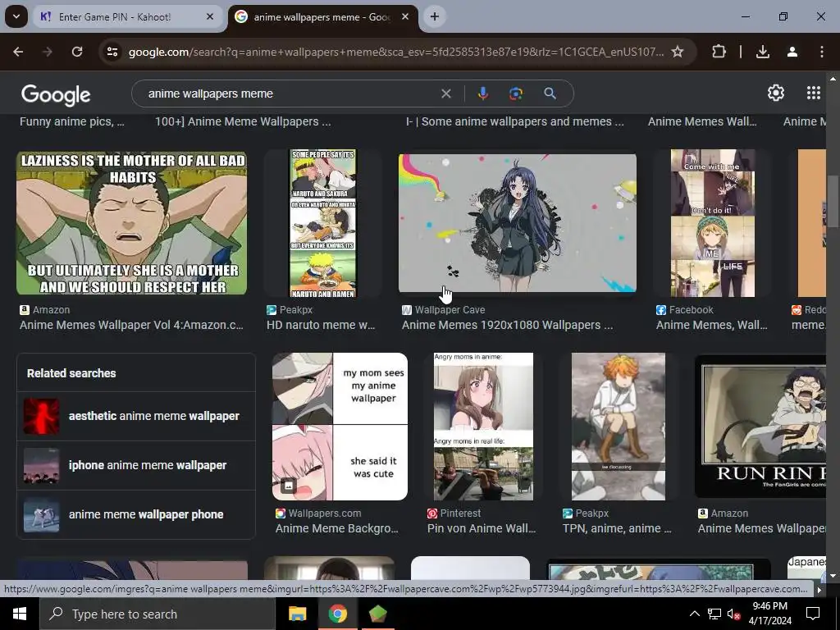The height and width of the screenshot is (630, 840).
Task: Click Anime Meme Backgro... Wallpapers.com link
Action: (337, 529)
